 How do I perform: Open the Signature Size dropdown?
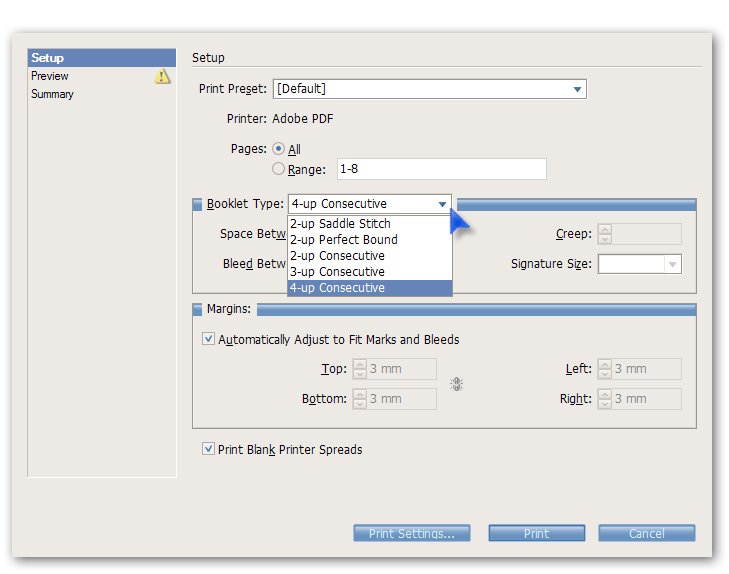tap(640, 264)
